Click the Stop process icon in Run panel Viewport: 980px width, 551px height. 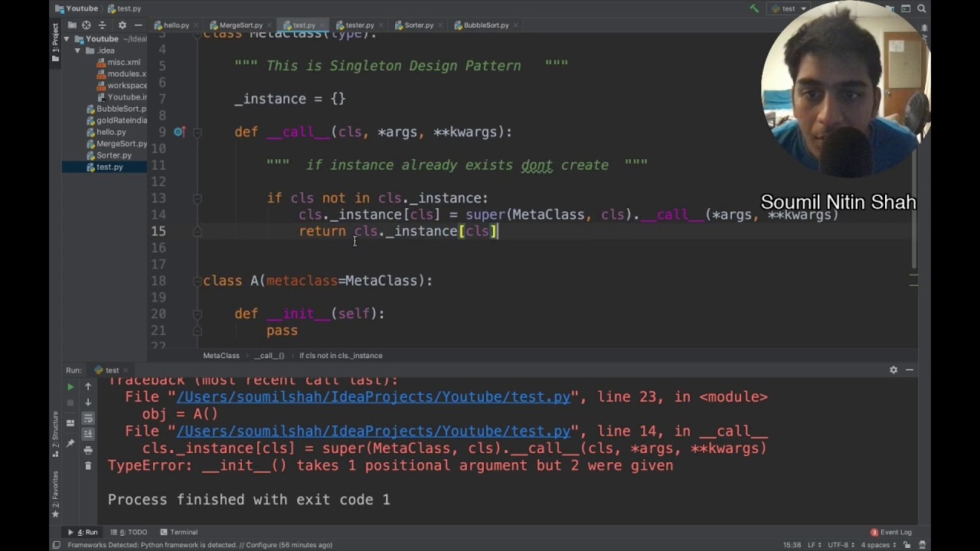[70, 403]
